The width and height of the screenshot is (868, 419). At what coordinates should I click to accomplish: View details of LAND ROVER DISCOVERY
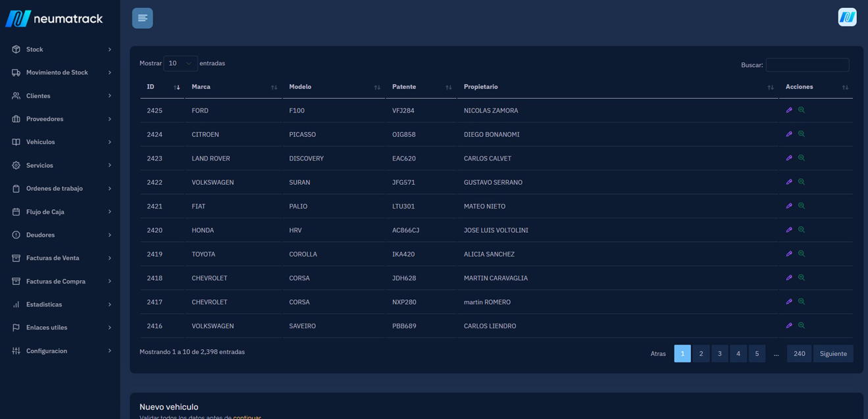tap(802, 158)
